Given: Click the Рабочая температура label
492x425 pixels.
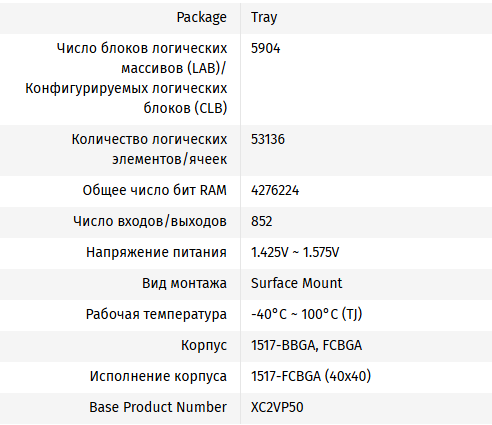Looking at the screenshot, I should pyautogui.click(x=156, y=314).
